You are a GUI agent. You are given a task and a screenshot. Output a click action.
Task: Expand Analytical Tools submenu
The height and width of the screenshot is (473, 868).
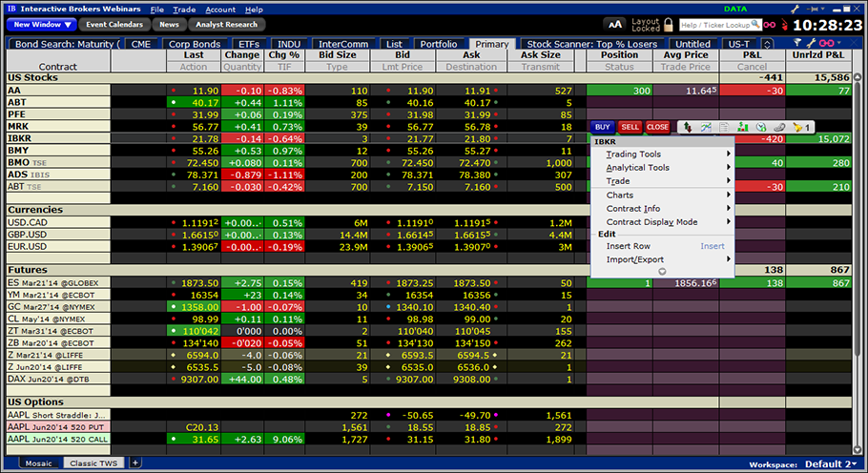[x=663, y=168]
